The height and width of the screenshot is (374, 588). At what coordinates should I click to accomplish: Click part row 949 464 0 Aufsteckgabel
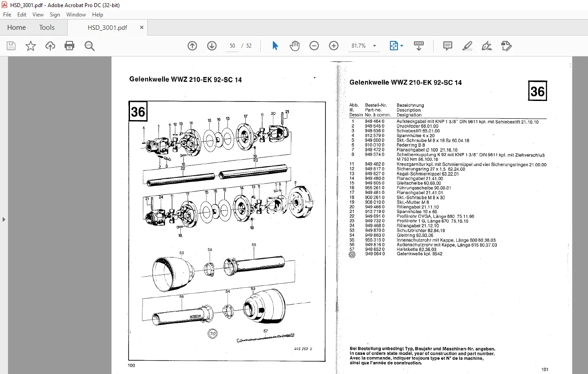point(444,121)
